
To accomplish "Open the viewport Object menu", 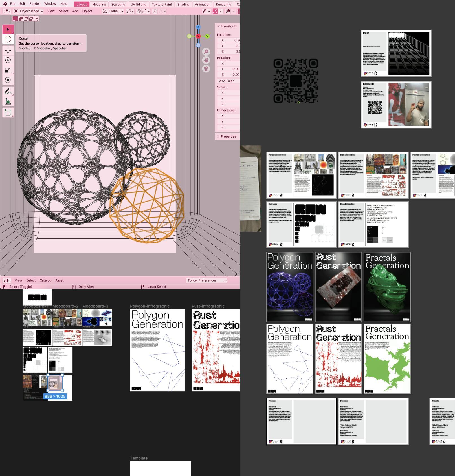I will pos(87,11).
